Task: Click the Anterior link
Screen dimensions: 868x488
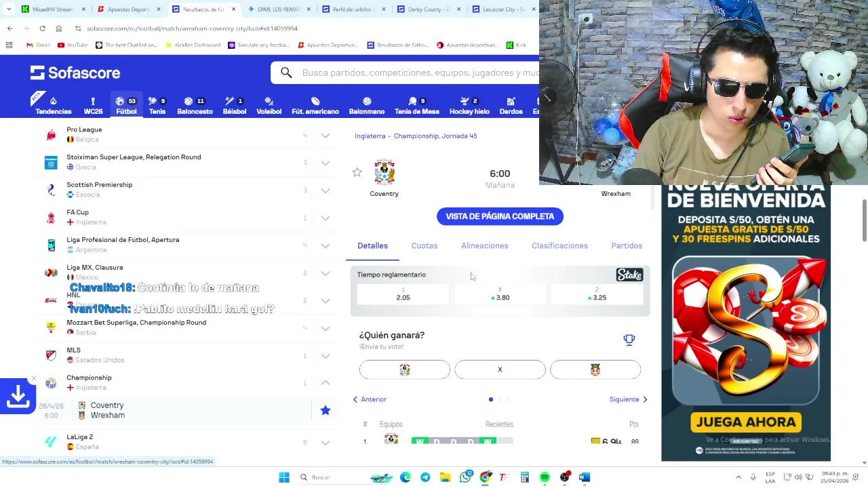Action: (x=370, y=399)
